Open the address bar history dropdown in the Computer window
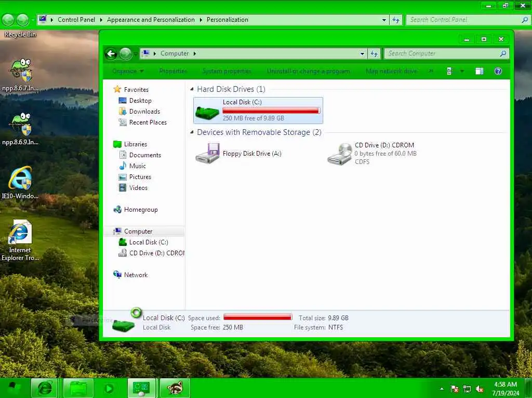Screen dimensions: 532x398 (362, 53)
